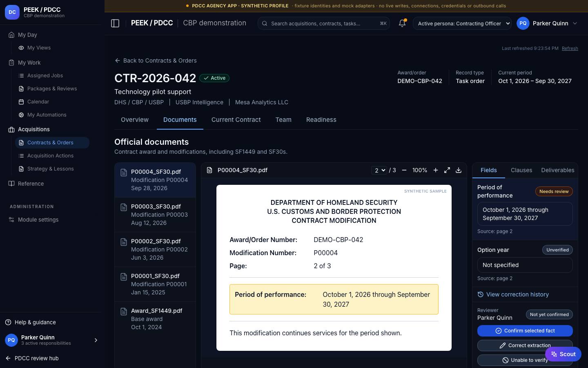Go Back to Contracts & Orders
588x368 pixels.
(x=156, y=61)
